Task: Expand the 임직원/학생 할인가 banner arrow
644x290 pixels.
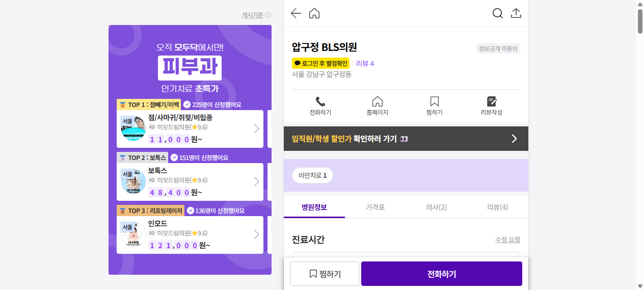Action: click(514, 139)
